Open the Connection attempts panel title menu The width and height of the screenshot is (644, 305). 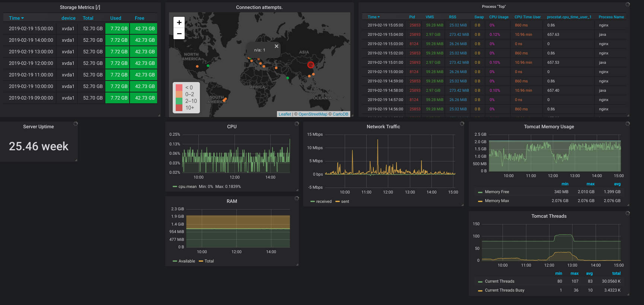(x=259, y=7)
